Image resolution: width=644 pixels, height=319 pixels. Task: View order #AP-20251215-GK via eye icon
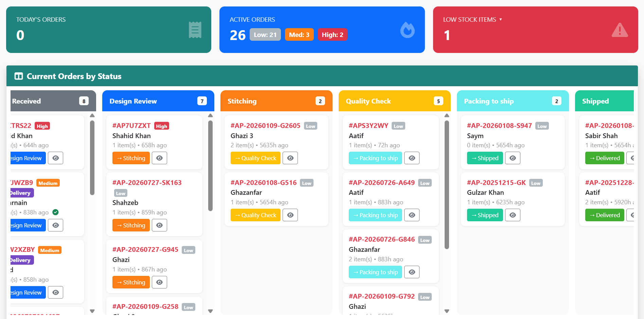click(x=513, y=215)
